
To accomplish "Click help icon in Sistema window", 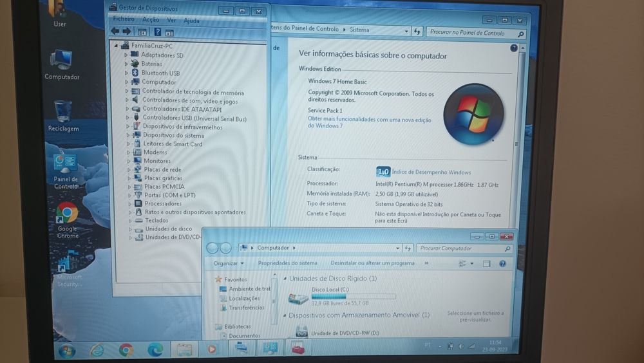I will [x=513, y=48].
